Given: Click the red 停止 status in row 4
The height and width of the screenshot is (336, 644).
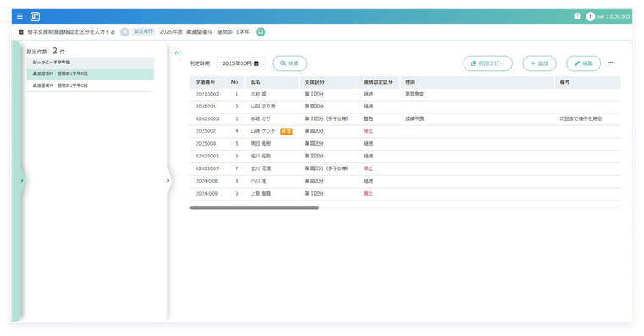Looking at the screenshot, I should (x=368, y=131).
